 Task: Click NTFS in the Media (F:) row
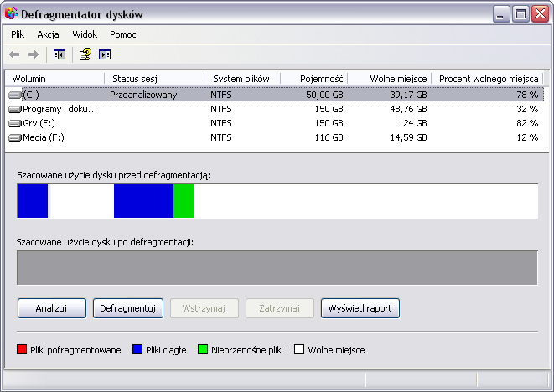pos(221,137)
